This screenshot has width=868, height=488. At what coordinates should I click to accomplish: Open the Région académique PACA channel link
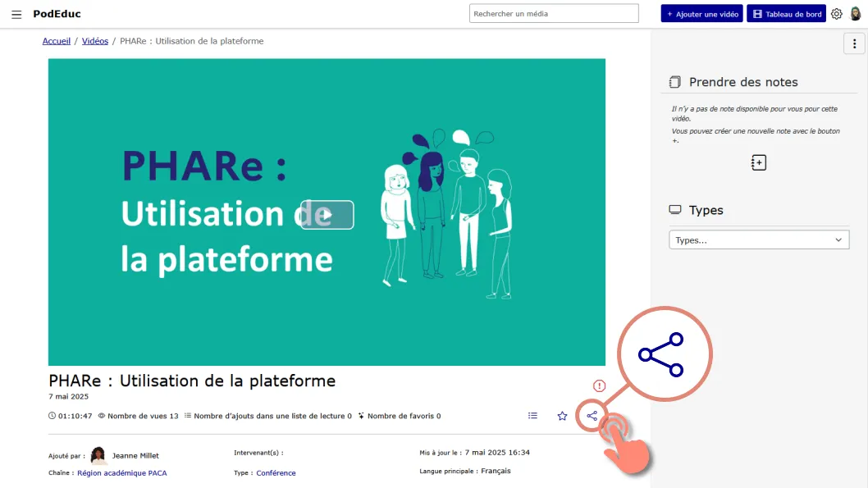121,473
